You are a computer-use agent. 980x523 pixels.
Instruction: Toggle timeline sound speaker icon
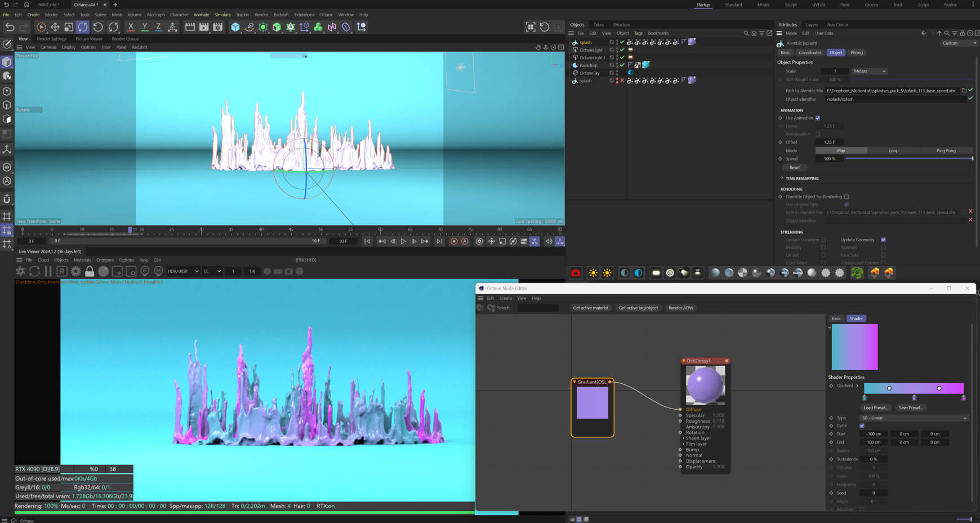click(549, 241)
